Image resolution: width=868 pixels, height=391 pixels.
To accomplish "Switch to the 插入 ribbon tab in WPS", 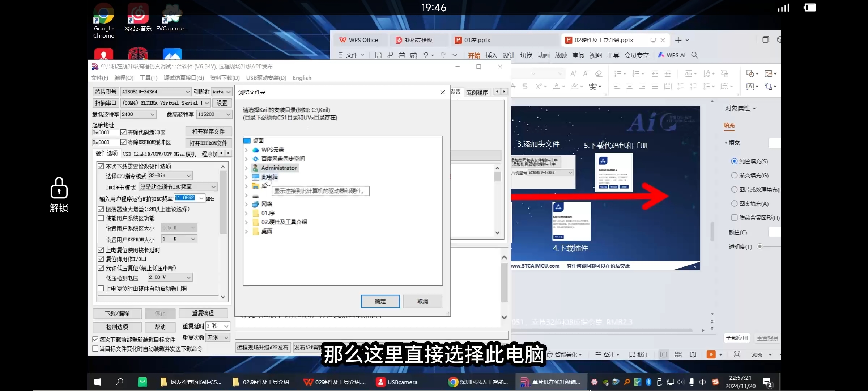I will [x=491, y=55].
